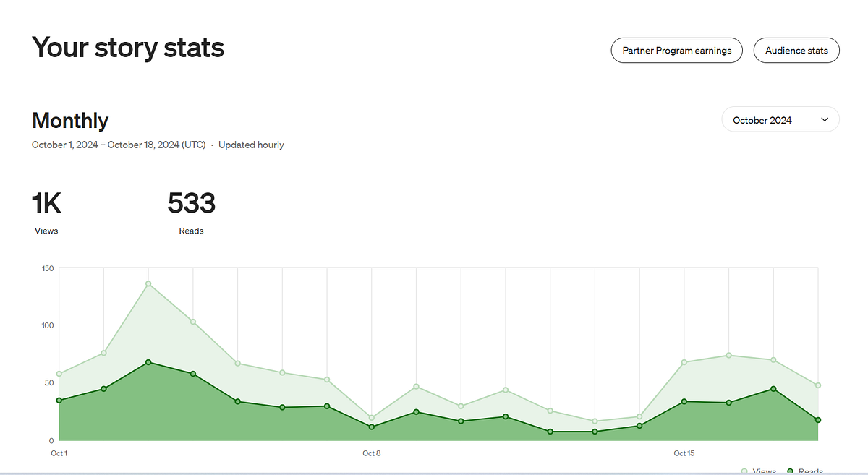This screenshot has height=475, width=868.
Task: Open Partner Program earnings
Action: pos(677,51)
